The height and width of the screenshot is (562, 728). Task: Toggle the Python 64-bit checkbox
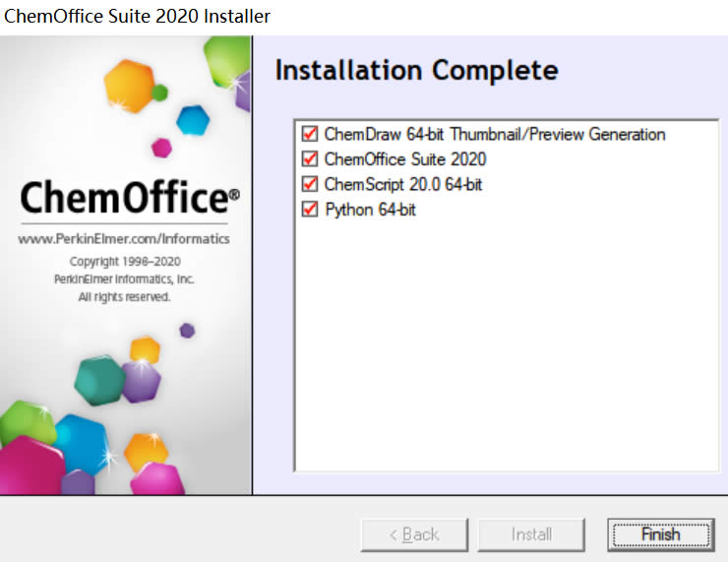pos(310,209)
